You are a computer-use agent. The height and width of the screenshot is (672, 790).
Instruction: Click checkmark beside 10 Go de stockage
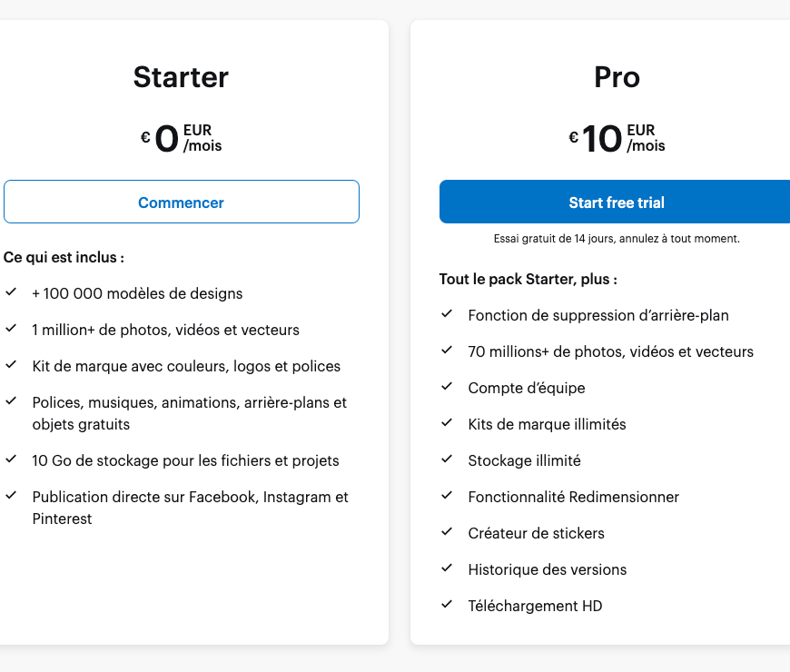11,460
